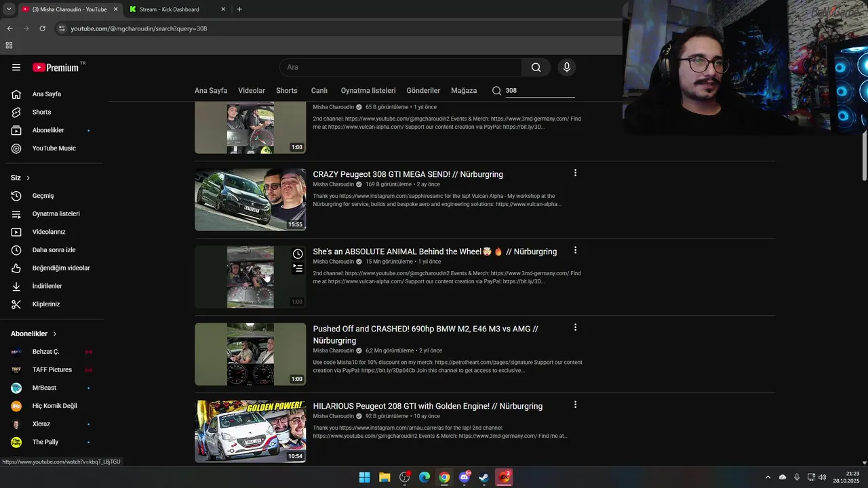This screenshot has height=488, width=868.
Task: Switch to Gönderiler channel tab
Action: pos(423,90)
